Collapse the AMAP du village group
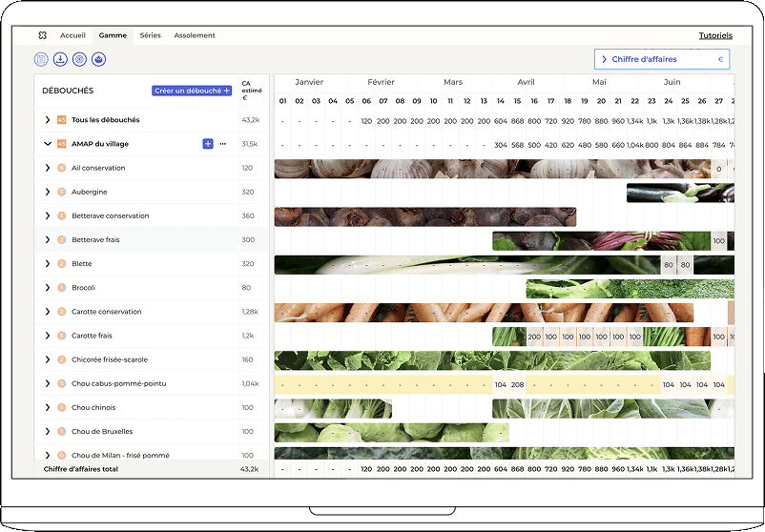This screenshot has width=765, height=532. point(48,144)
